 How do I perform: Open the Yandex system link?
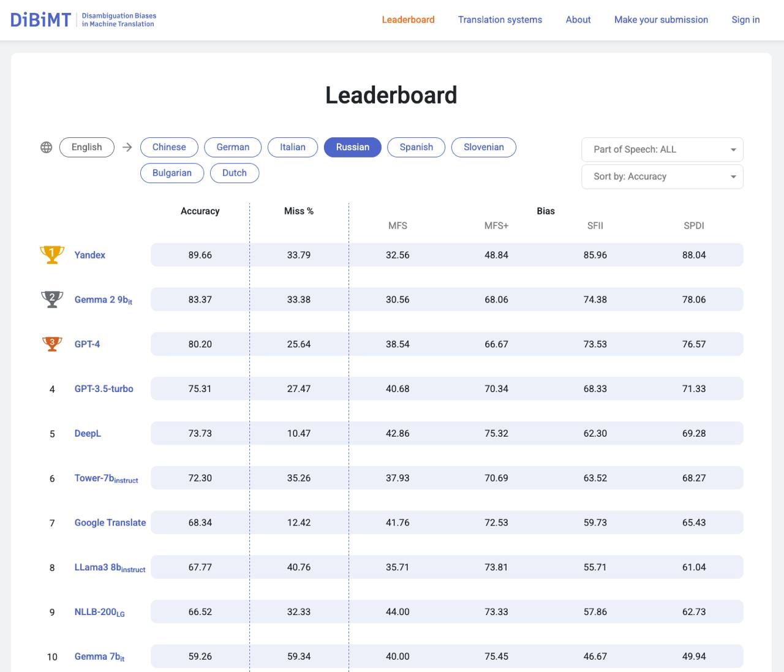(90, 255)
